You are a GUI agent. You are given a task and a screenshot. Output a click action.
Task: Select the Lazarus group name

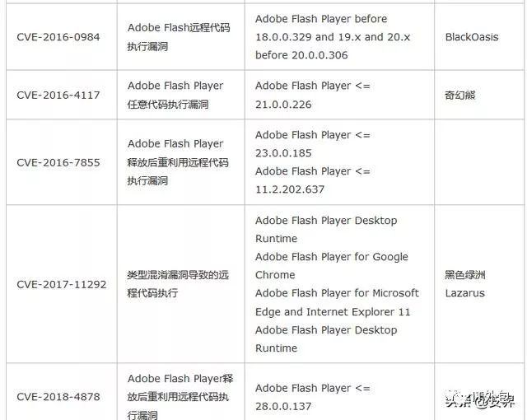click(464, 293)
